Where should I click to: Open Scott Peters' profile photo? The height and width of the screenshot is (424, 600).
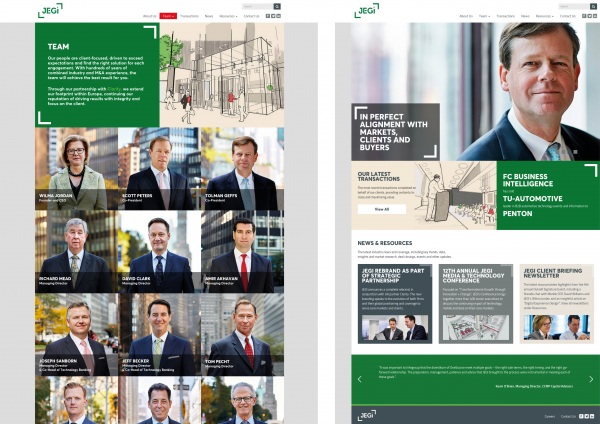click(160, 168)
